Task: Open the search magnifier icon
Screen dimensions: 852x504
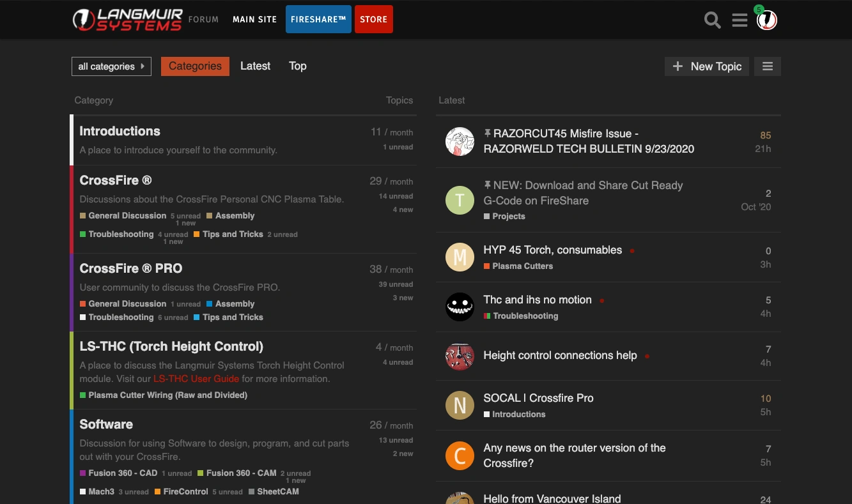Action: (712, 20)
